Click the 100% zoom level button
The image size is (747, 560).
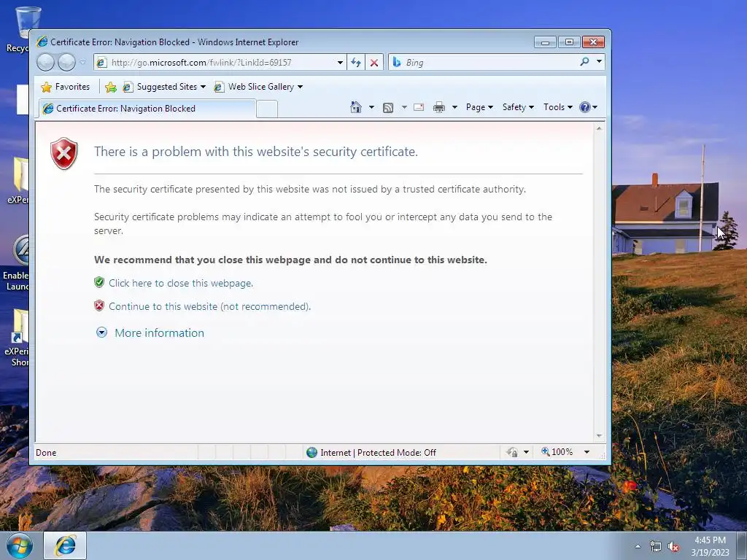click(557, 452)
